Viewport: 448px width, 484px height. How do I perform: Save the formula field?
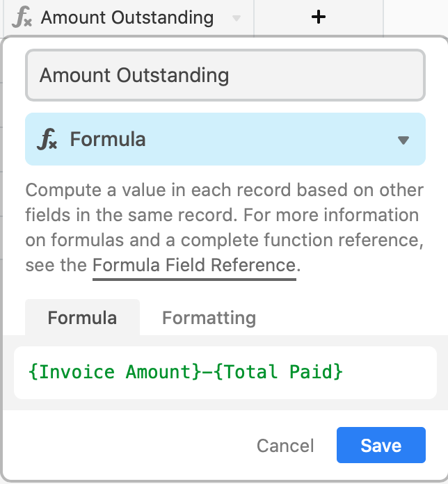(381, 445)
